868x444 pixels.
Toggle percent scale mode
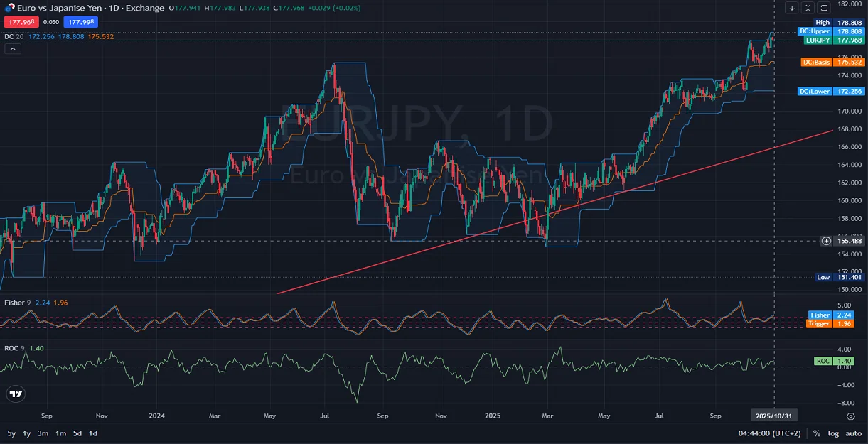click(818, 433)
